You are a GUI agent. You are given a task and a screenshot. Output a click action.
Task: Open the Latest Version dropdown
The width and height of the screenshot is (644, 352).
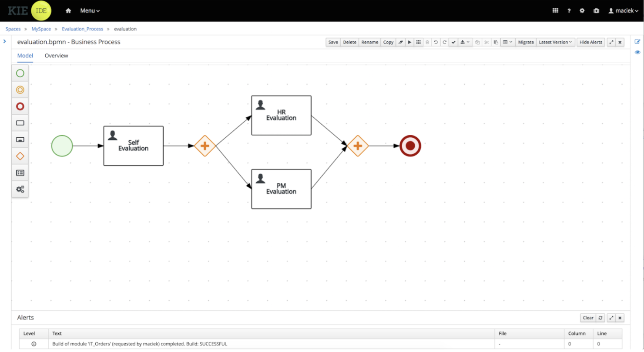pos(556,42)
